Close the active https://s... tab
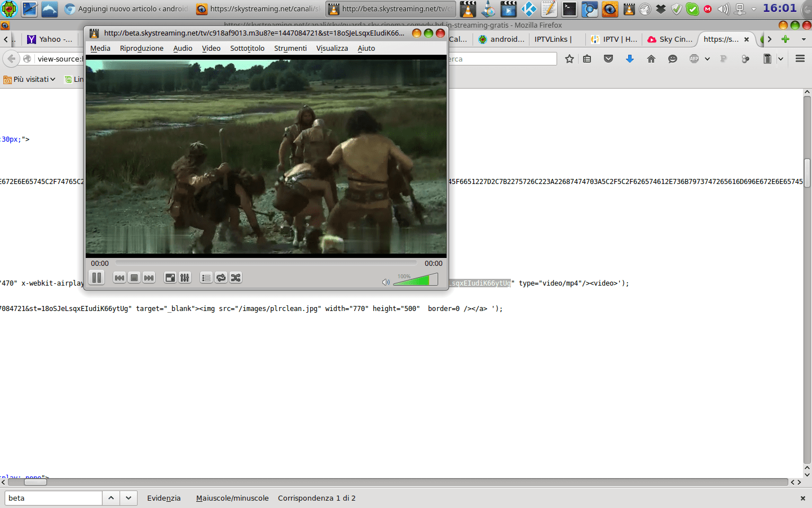 coord(747,40)
